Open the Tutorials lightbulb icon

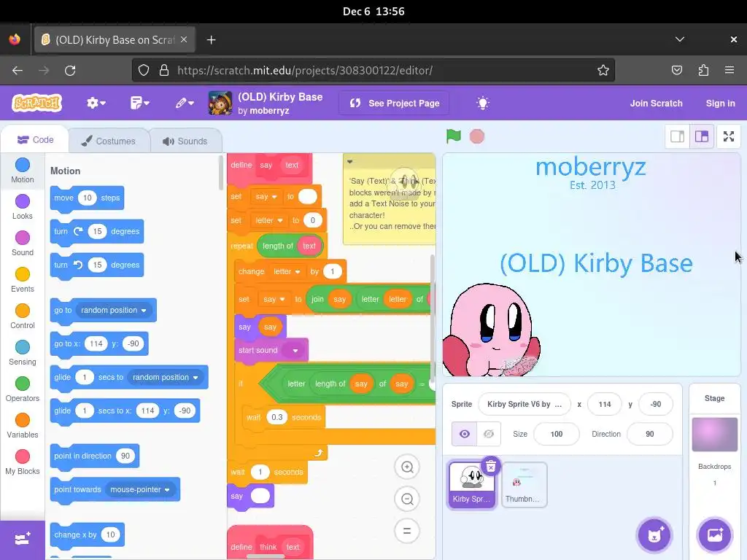pos(483,103)
